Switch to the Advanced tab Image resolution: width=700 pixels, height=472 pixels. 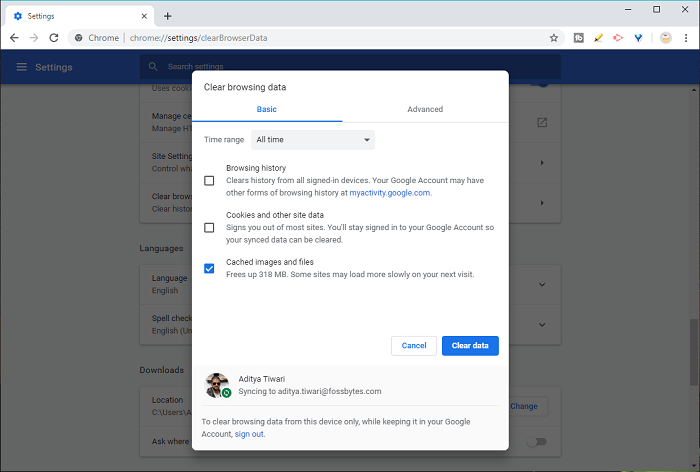[425, 109]
